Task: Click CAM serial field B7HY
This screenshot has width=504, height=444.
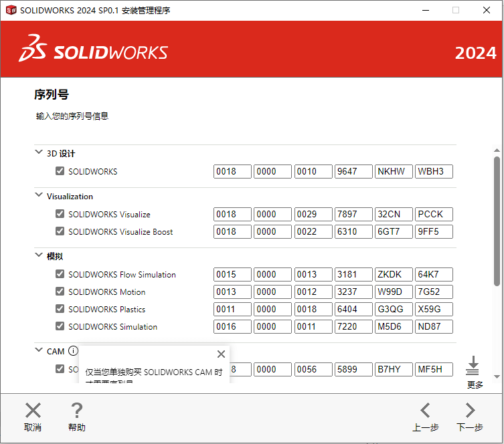Action: pos(394,370)
